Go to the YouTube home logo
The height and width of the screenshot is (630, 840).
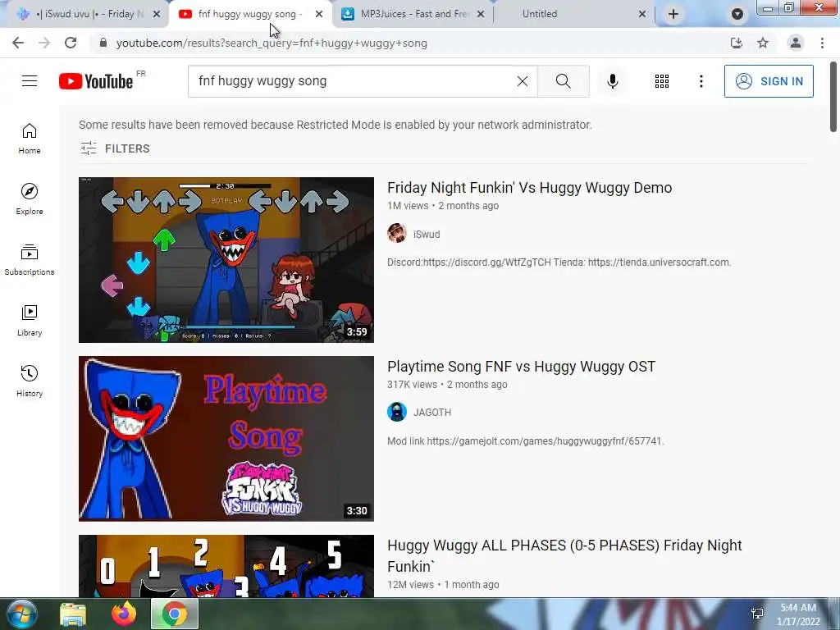tap(96, 81)
